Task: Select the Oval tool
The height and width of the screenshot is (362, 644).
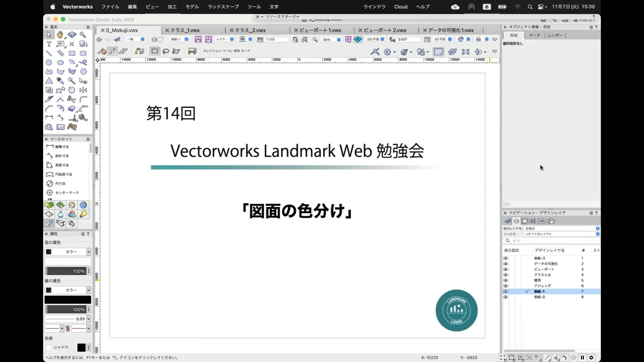Action: coord(60,62)
